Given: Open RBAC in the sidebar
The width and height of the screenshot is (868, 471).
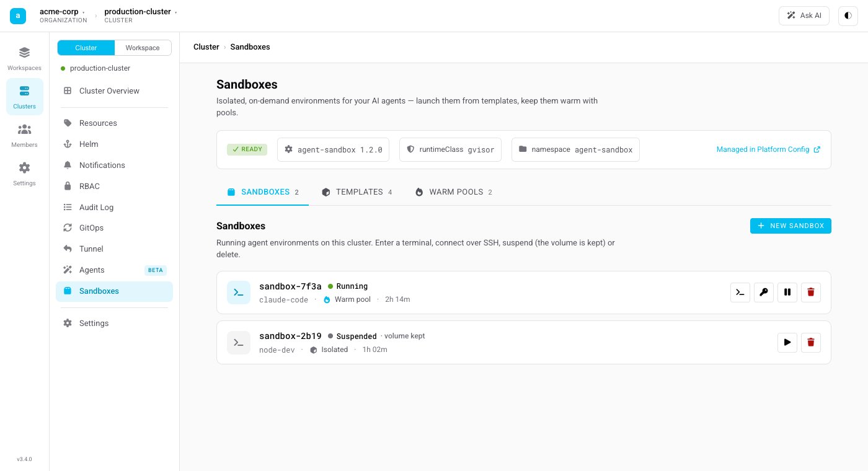Looking at the screenshot, I should [x=114, y=187].
